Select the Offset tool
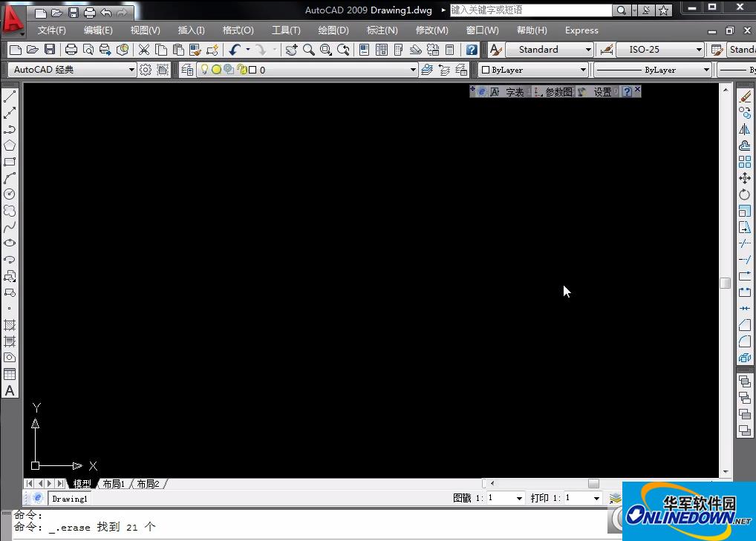 point(745,145)
